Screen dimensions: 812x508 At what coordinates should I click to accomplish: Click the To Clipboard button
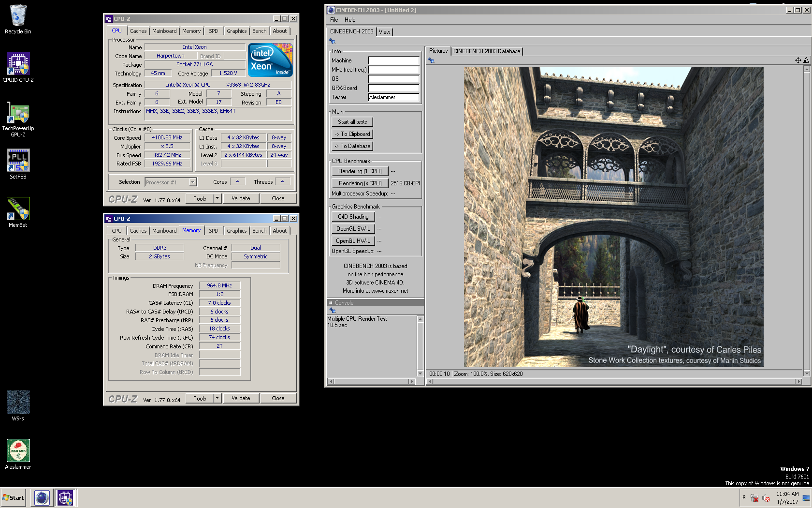click(352, 134)
